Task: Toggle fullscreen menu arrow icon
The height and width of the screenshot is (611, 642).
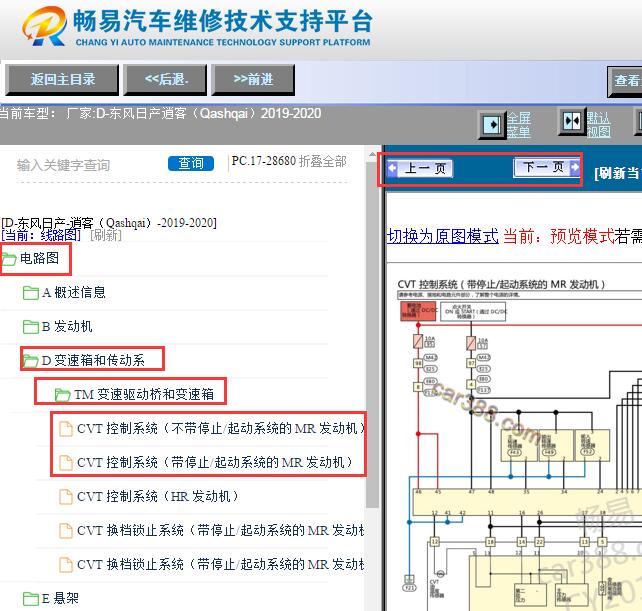Action: [492, 124]
